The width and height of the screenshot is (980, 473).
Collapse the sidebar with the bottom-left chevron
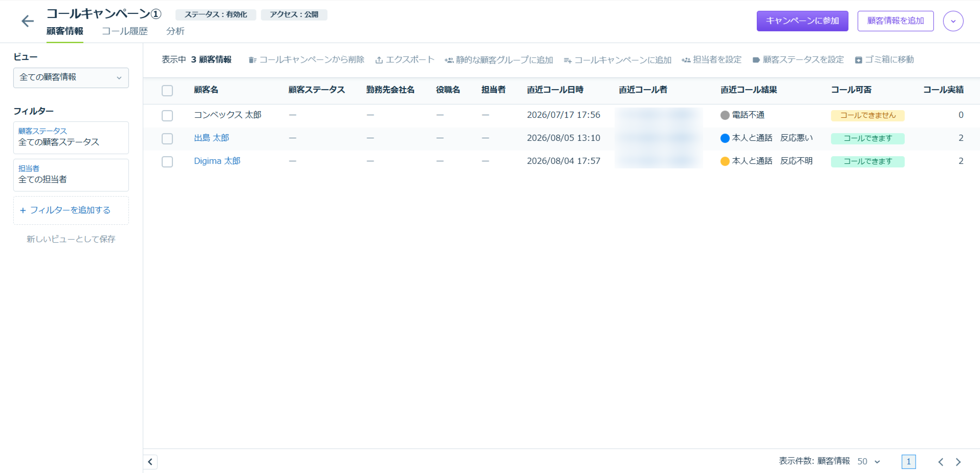click(150, 462)
